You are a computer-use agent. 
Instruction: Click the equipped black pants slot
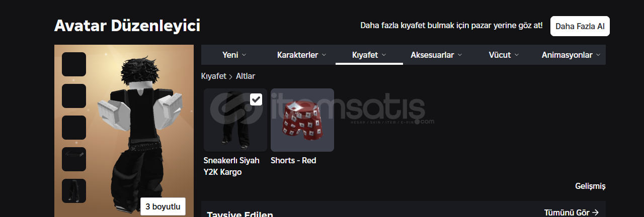coord(74,191)
